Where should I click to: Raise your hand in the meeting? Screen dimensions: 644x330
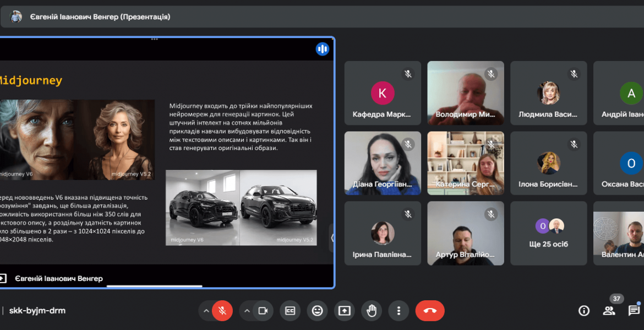(x=372, y=311)
